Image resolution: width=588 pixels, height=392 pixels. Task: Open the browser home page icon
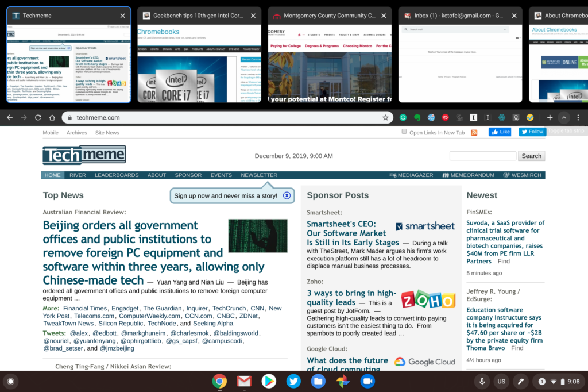pyautogui.click(x=52, y=117)
